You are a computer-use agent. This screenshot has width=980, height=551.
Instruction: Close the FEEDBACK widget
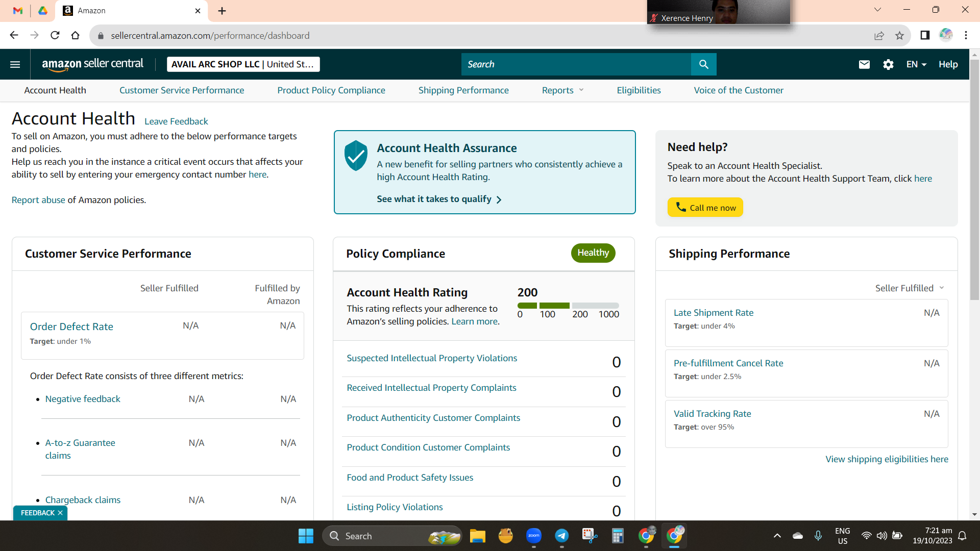pos(60,513)
